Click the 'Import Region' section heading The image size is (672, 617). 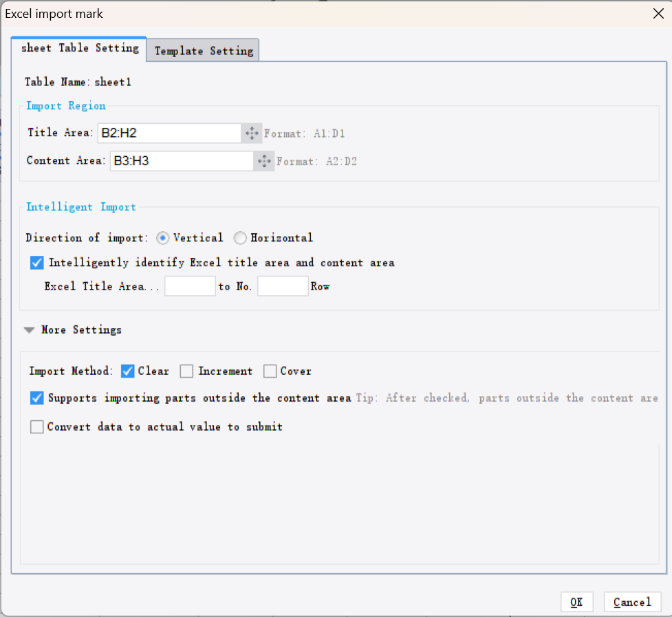[x=66, y=106]
